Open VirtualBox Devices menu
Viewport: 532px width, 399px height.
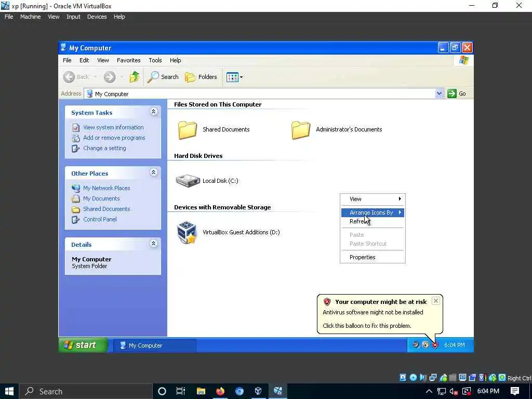pyautogui.click(x=97, y=17)
